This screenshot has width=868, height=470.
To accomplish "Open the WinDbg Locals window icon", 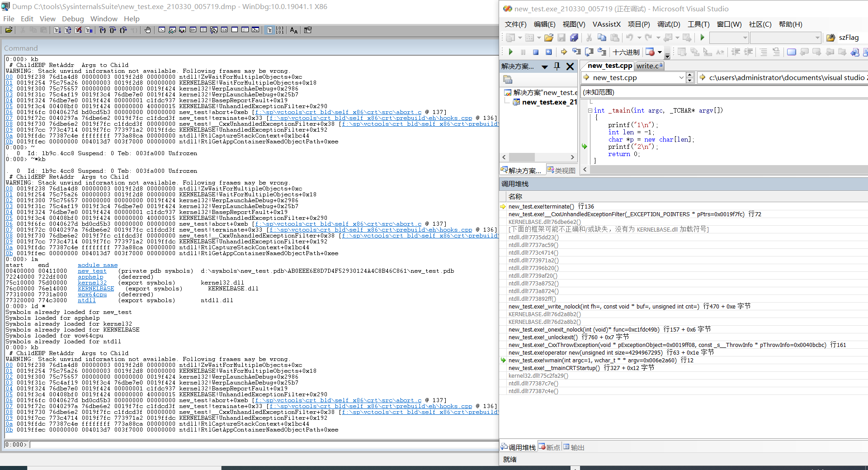I will [x=183, y=30].
